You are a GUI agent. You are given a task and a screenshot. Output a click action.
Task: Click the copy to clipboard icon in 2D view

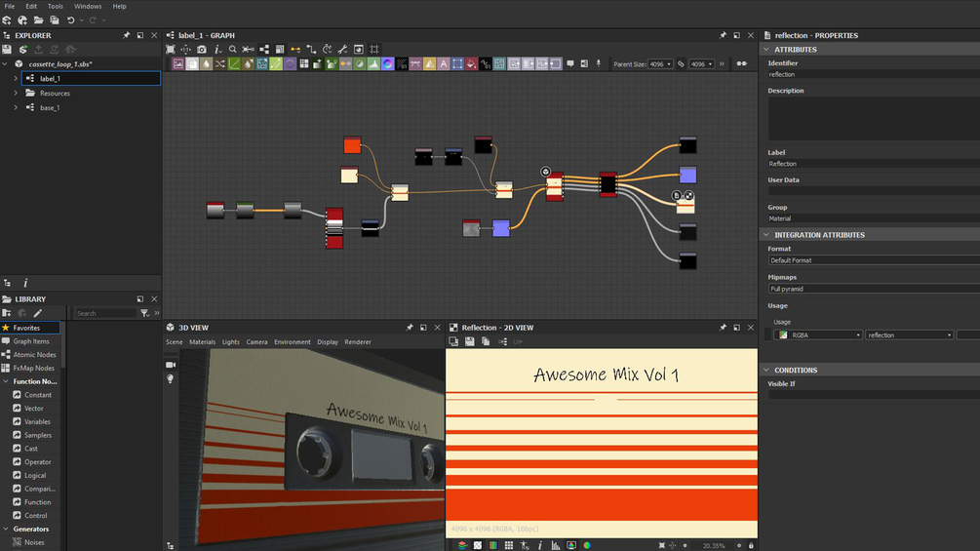tap(486, 341)
